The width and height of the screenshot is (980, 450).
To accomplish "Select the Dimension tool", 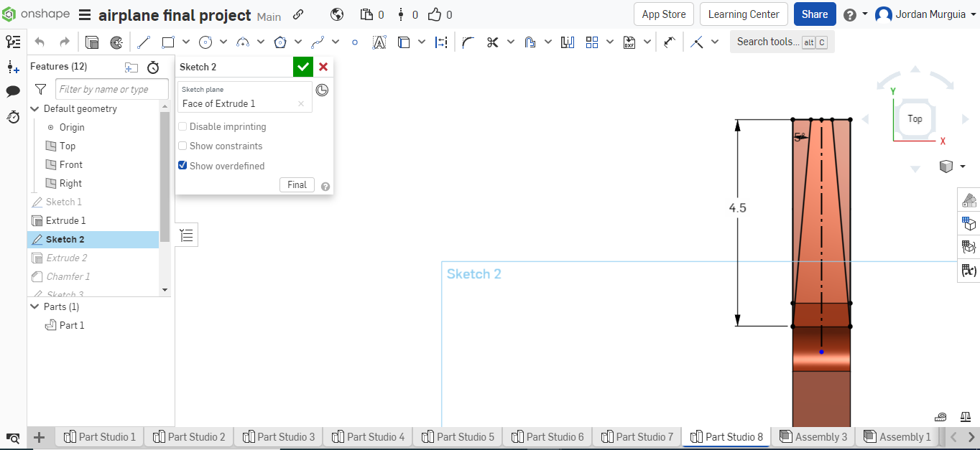I will point(440,42).
